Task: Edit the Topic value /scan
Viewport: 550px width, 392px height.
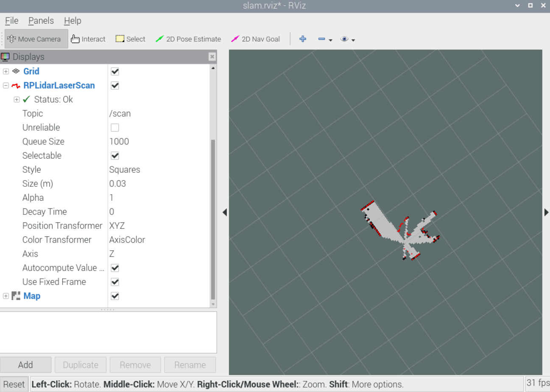Action: coord(159,114)
